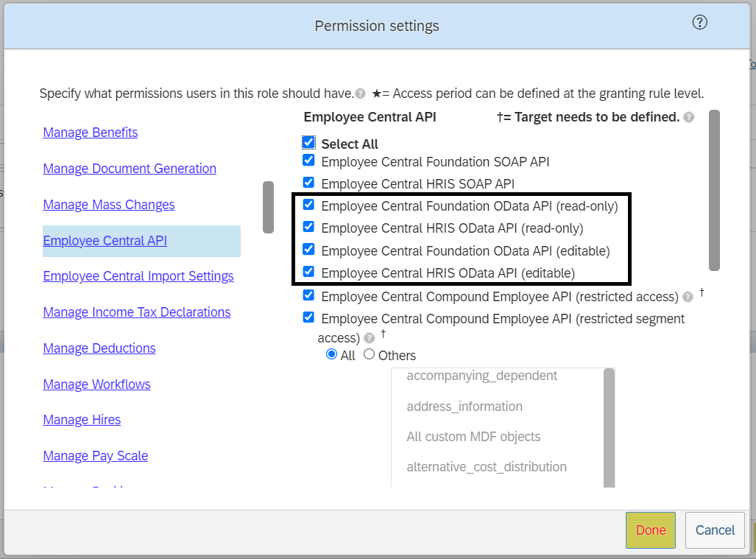This screenshot has height=559, width=756.
Task: Open the help icon in dialog header
Action: tap(699, 22)
